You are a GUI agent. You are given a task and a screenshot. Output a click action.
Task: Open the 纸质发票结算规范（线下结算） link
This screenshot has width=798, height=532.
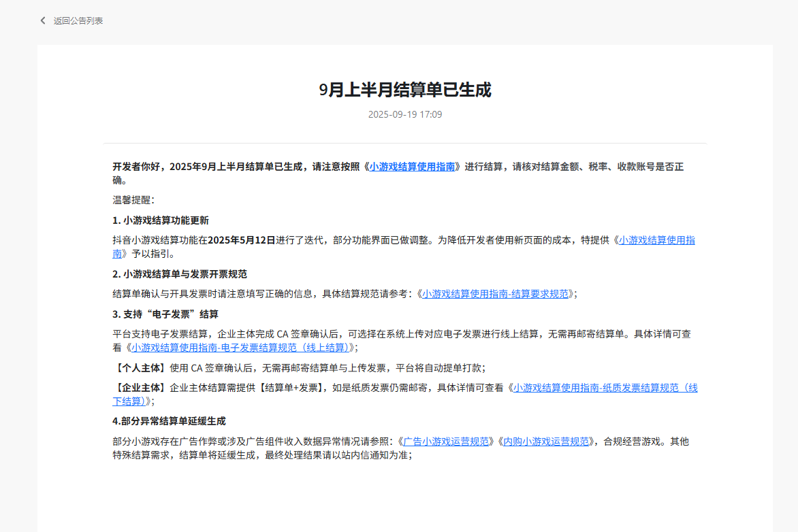605,388
